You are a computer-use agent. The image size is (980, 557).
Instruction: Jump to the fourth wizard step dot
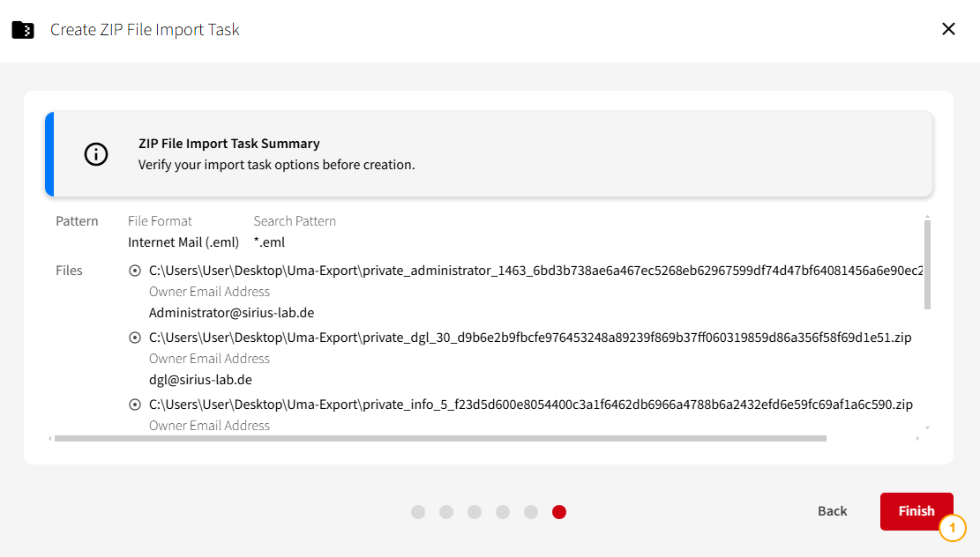[x=503, y=512]
